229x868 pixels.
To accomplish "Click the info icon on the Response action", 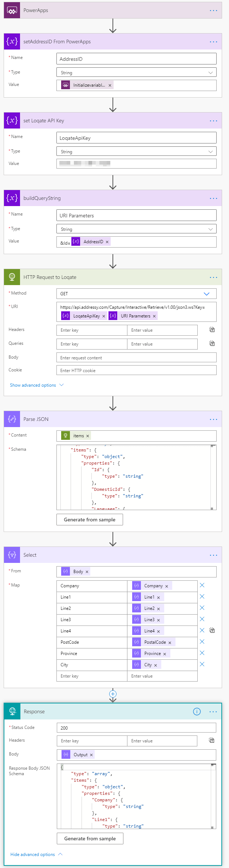I will coord(197,711).
